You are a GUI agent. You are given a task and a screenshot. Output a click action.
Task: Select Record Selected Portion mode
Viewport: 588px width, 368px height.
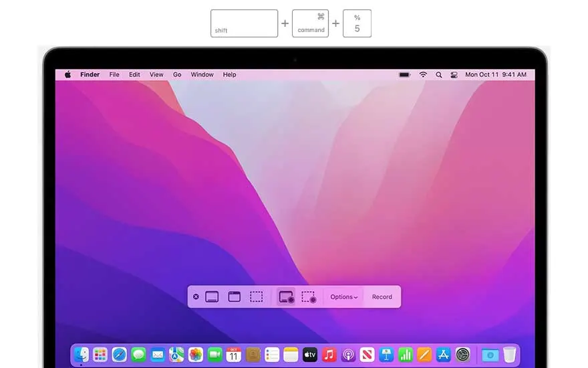pos(308,296)
